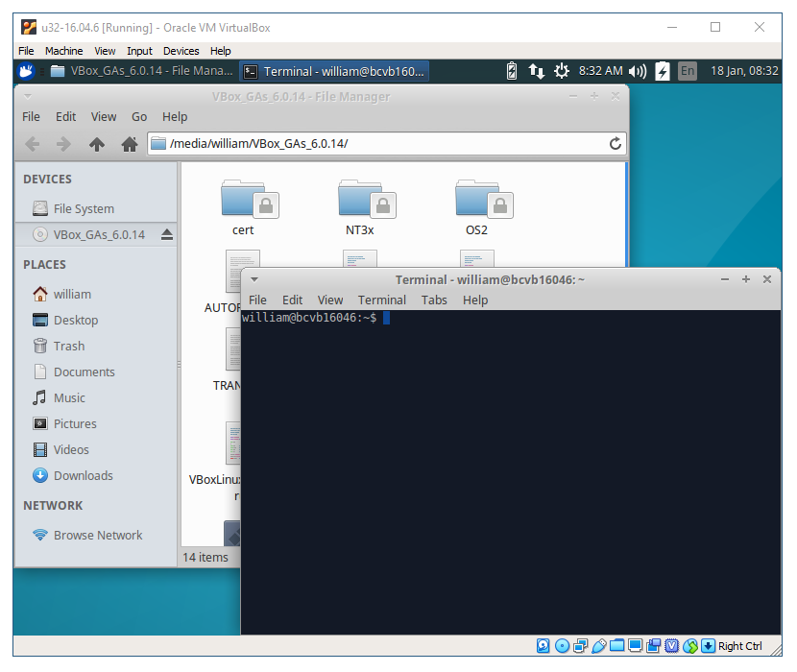This screenshot has width=797, height=672.
Task: Open the Terminal window's title menu arrow
Action: click(x=254, y=279)
